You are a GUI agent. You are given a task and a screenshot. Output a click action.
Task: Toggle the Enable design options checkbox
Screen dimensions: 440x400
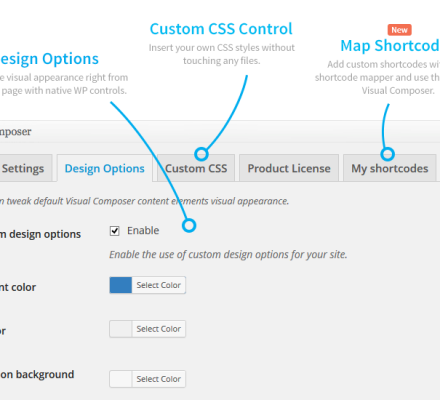[115, 231]
